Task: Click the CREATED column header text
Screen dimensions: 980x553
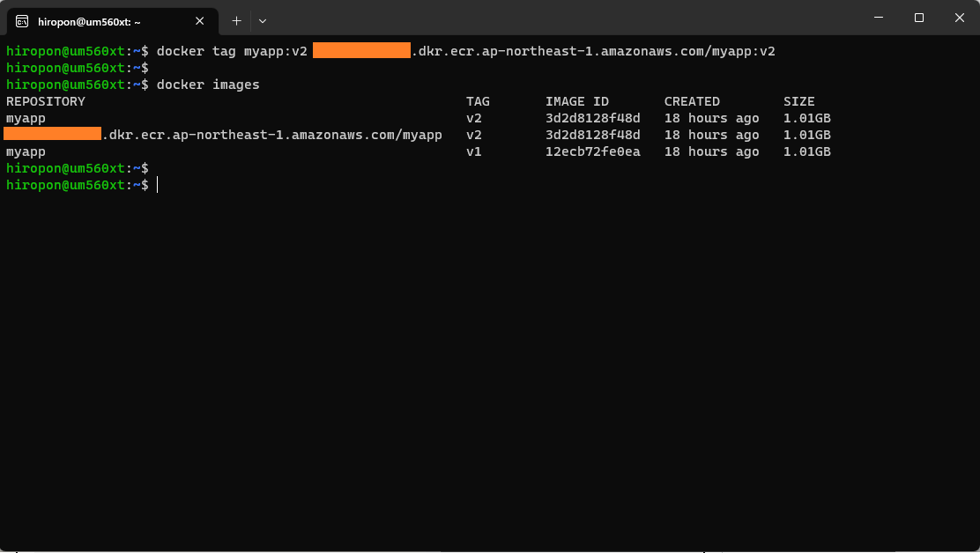Action: pyautogui.click(x=692, y=101)
